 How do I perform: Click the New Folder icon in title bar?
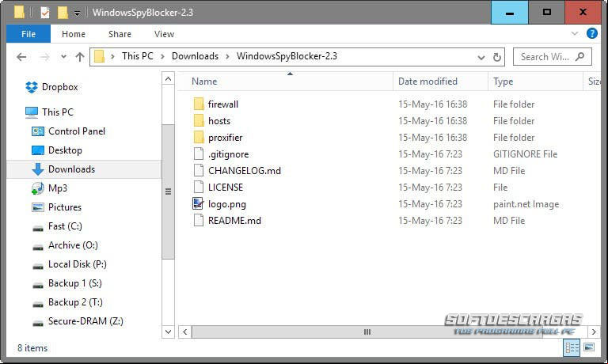63,13
